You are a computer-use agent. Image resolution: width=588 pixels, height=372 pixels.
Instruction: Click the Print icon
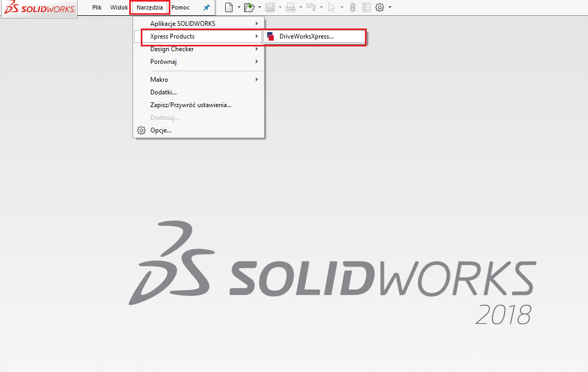pos(290,7)
